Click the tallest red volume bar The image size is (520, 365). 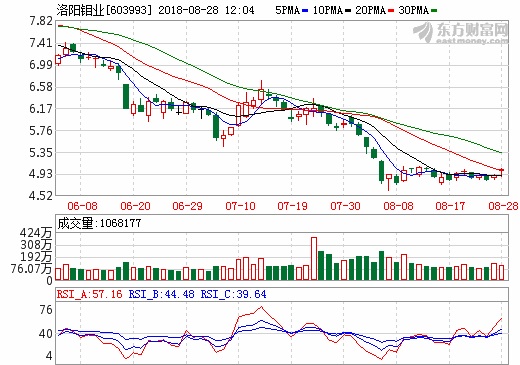[x=314, y=258]
